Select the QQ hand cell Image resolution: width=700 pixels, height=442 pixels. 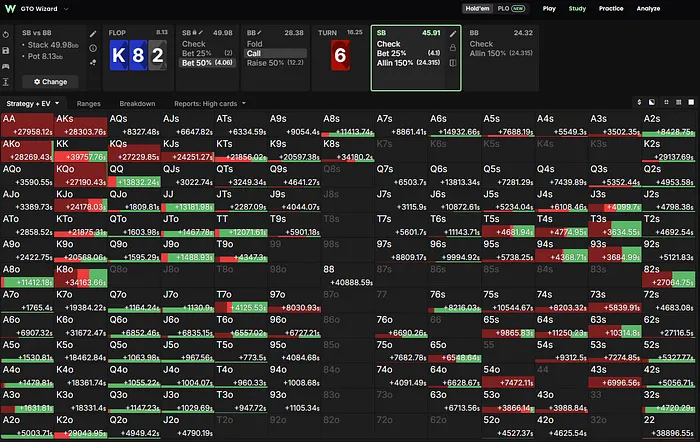[134, 175]
